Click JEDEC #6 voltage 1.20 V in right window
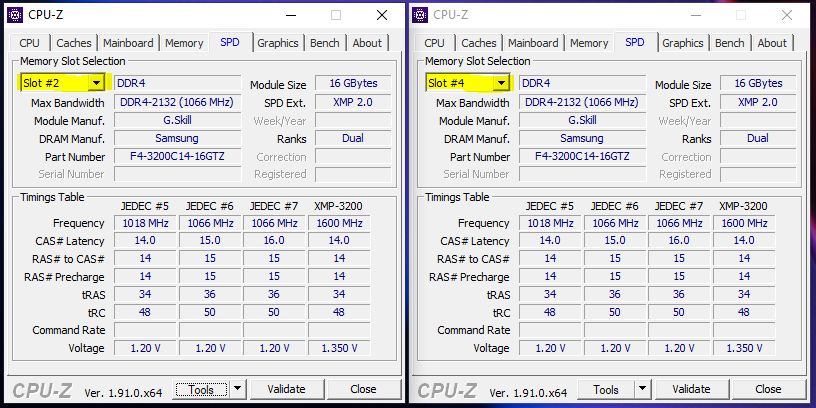Viewport: 816px width, 408px height. coord(615,348)
